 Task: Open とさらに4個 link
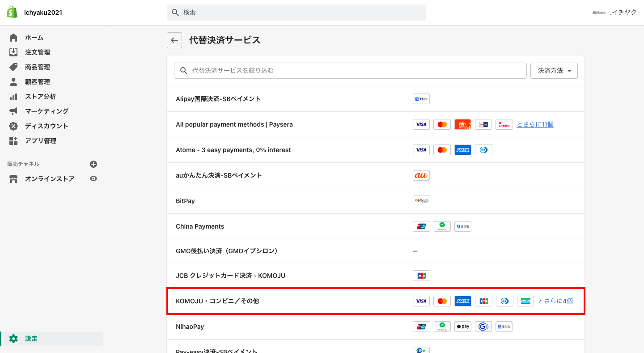(x=555, y=301)
